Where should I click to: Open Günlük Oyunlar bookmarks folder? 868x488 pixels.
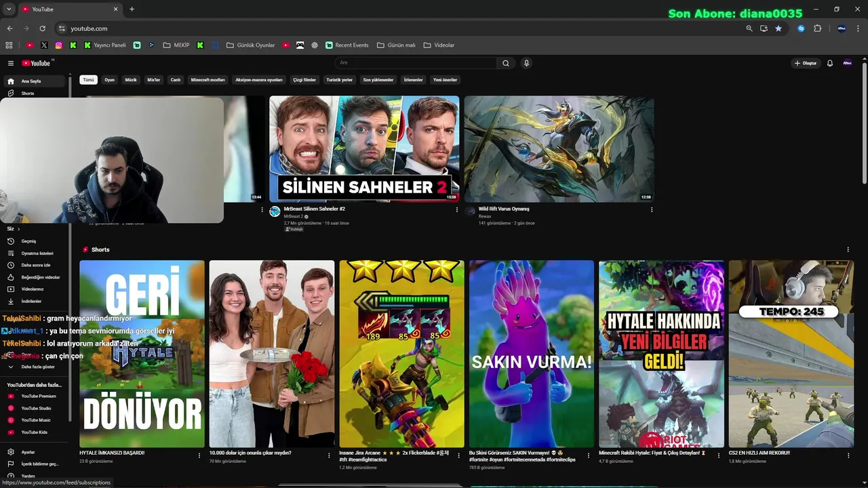tap(250, 45)
